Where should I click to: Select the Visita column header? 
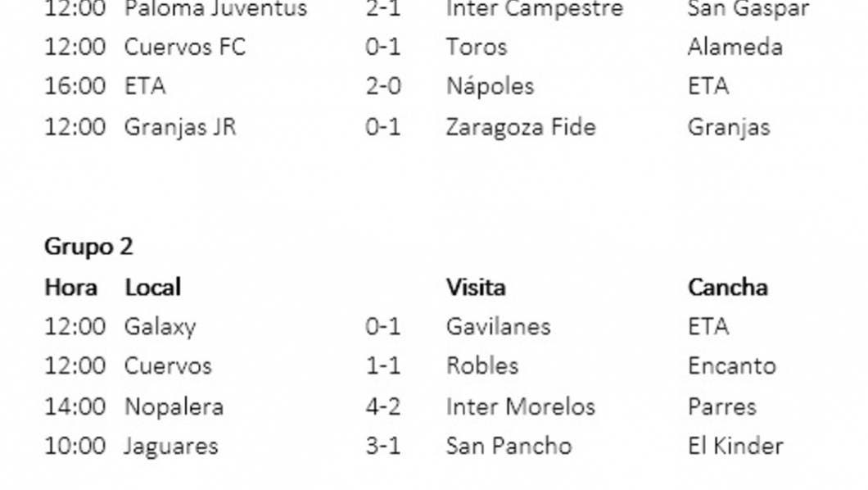click(476, 288)
